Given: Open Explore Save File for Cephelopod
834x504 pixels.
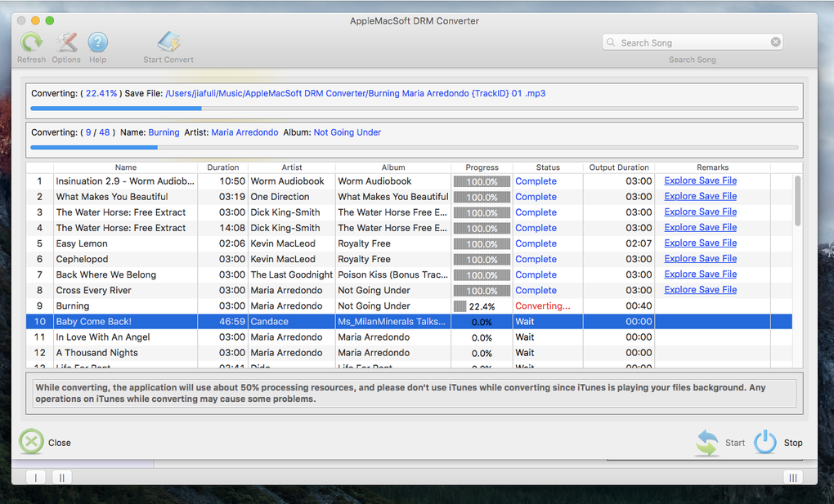Looking at the screenshot, I should [701, 258].
